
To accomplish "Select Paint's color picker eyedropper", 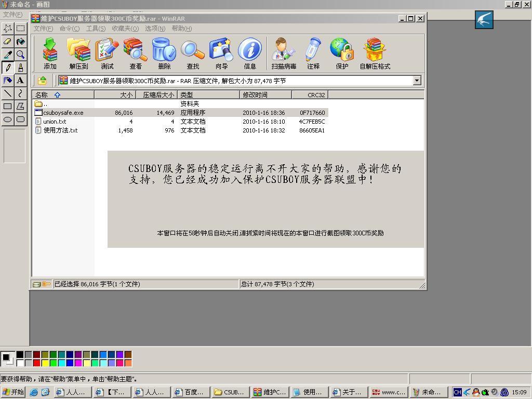I will pos(8,54).
